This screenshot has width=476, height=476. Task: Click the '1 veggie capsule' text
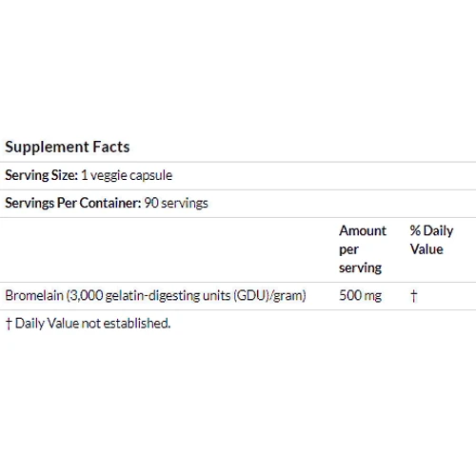click(127, 175)
